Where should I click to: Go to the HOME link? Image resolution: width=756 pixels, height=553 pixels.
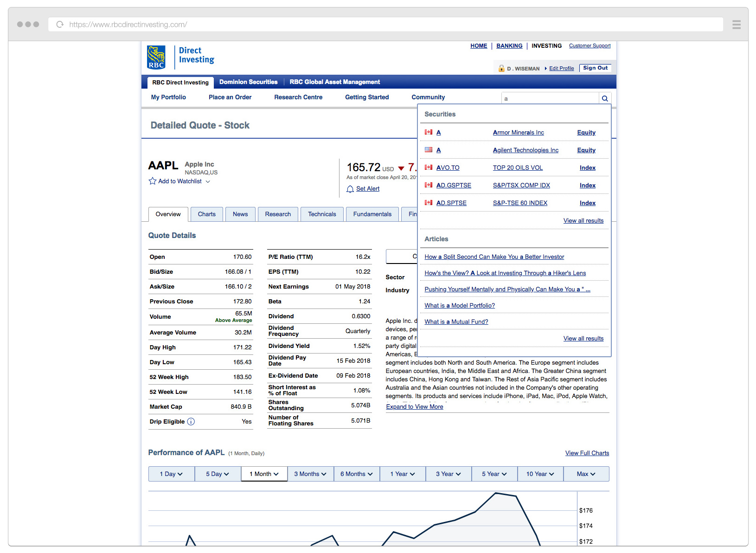pyautogui.click(x=479, y=46)
